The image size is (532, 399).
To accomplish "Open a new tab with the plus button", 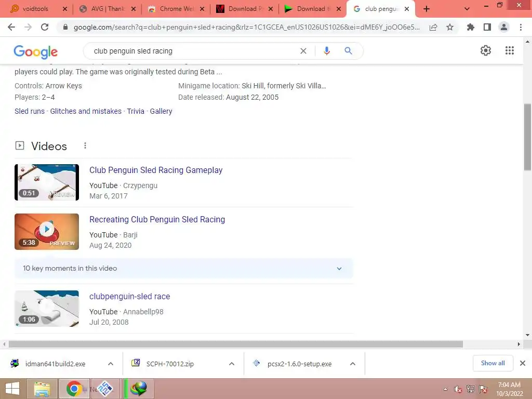I will point(427,9).
